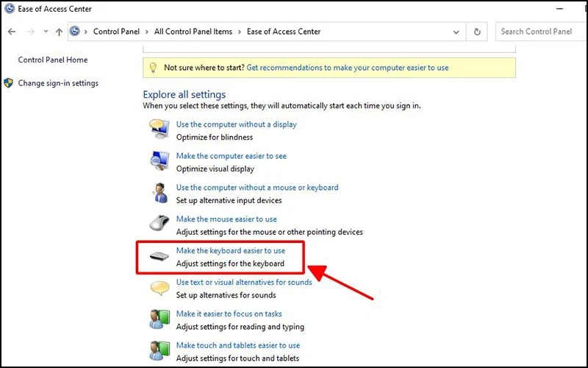Click the icon beside touch and tablets
This screenshot has width=588, height=368.
click(159, 350)
